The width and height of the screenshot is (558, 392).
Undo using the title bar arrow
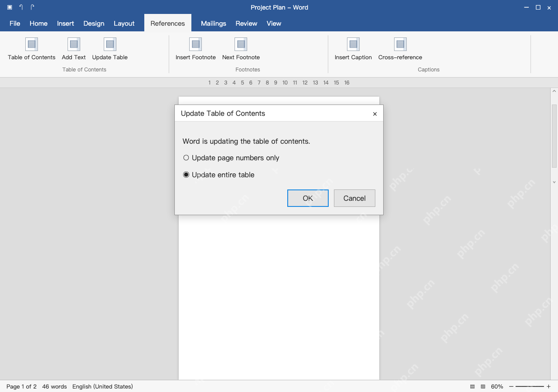point(21,7)
